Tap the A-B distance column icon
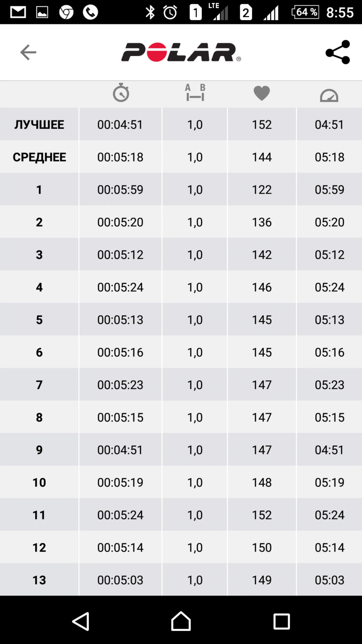Image resolution: width=362 pixels, height=644 pixels. (x=195, y=93)
